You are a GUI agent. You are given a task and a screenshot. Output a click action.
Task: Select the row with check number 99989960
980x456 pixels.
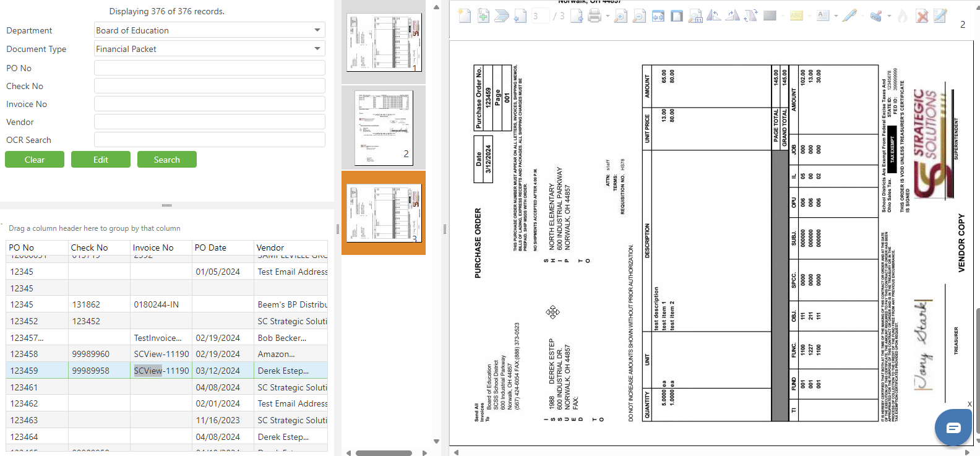pyautogui.click(x=167, y=354)
